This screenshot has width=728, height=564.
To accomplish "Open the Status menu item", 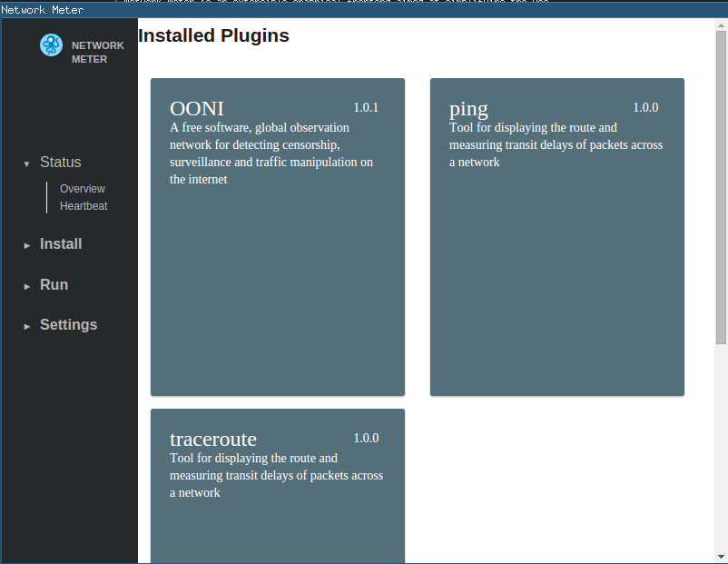I will pos(60,163).
